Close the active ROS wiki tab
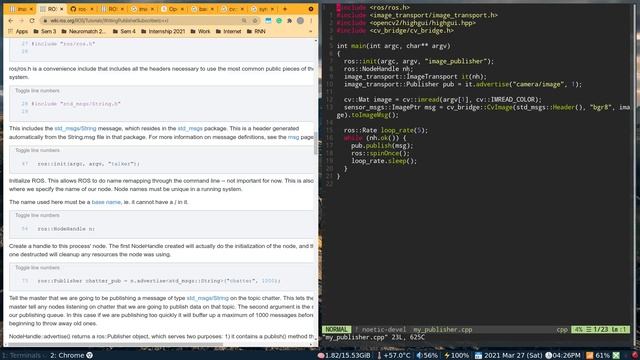The width and height of the screenshot is (640, 360). [x=61, y=9]
